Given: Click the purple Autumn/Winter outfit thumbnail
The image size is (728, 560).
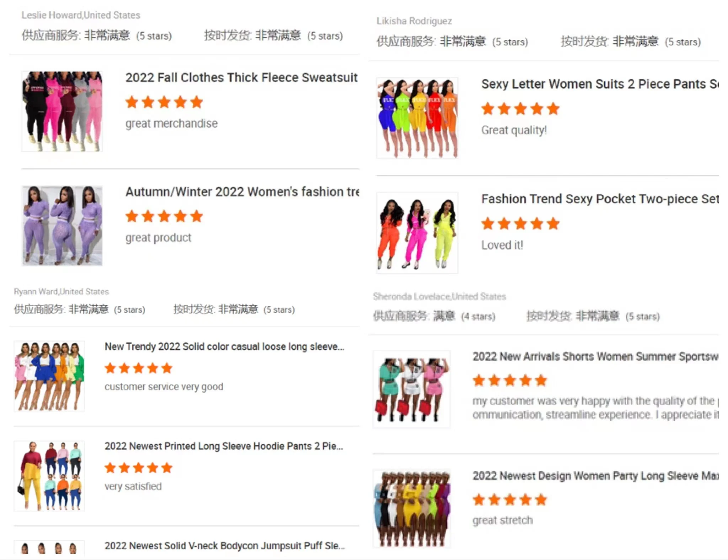Looking at the screenshot, I should tap(62, 226).
